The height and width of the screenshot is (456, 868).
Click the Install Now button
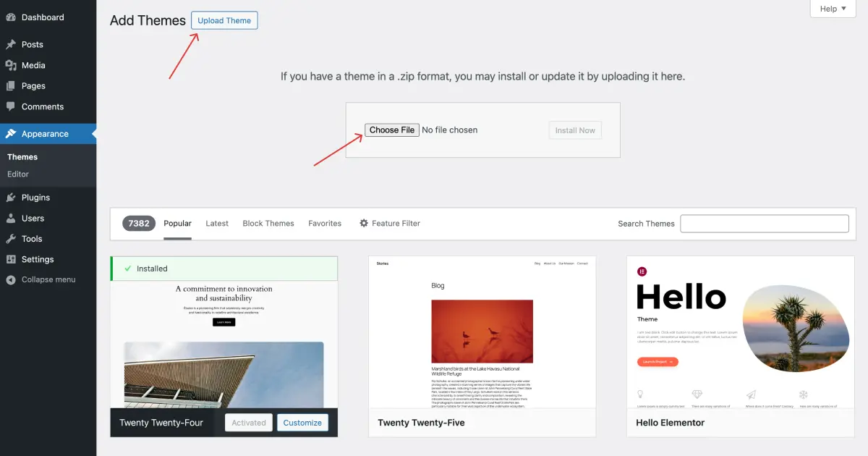coord(575,130)
